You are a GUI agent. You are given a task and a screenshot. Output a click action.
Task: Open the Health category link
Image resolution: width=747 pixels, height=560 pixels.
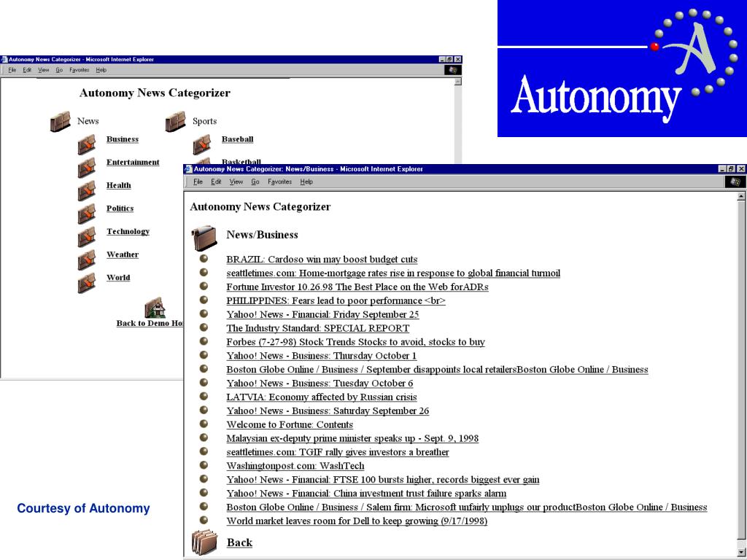(x=119, y=185)
